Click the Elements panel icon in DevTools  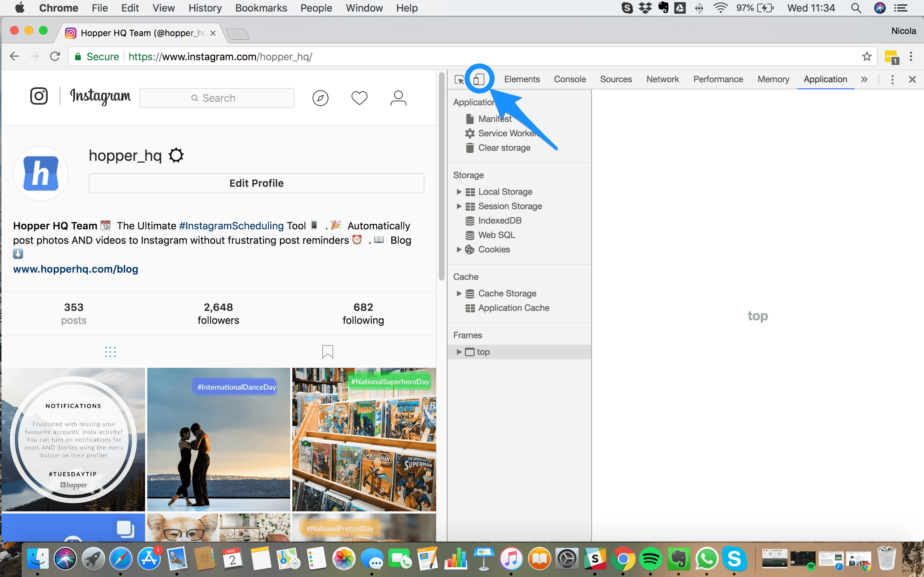click(522, 79)
